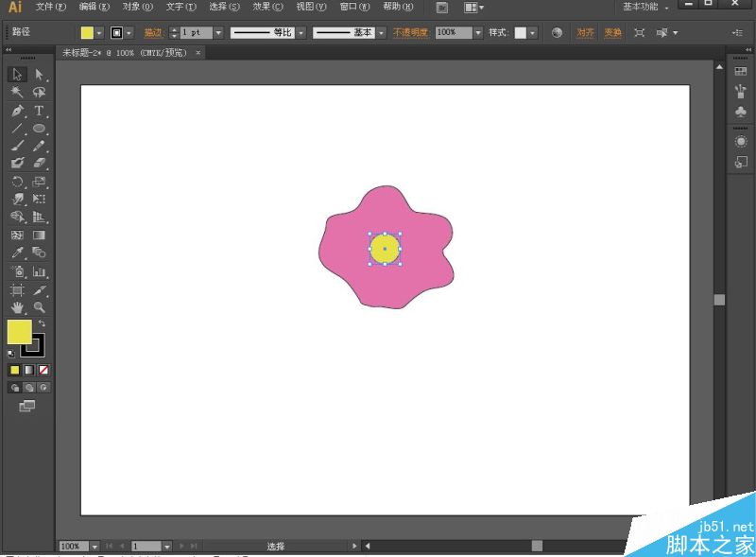Open the 视图 menu
This screenshot has height=557, width=756.
[x=311, y=7]
